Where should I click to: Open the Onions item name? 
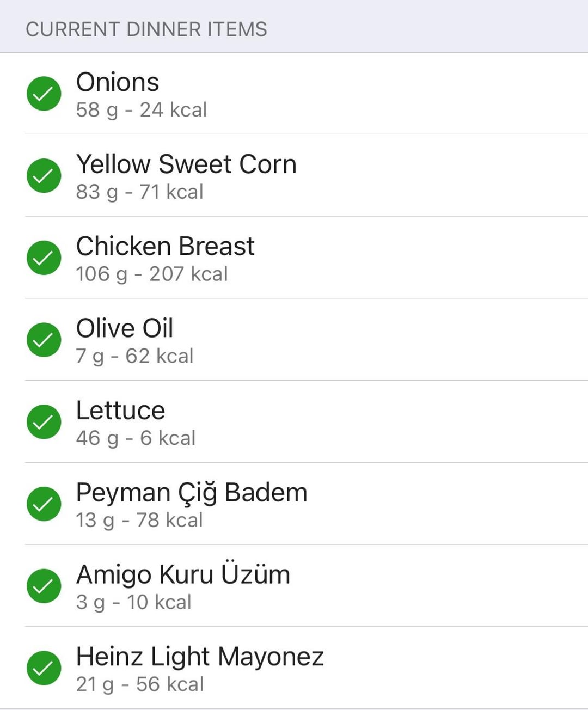click(x=118, y=82)
